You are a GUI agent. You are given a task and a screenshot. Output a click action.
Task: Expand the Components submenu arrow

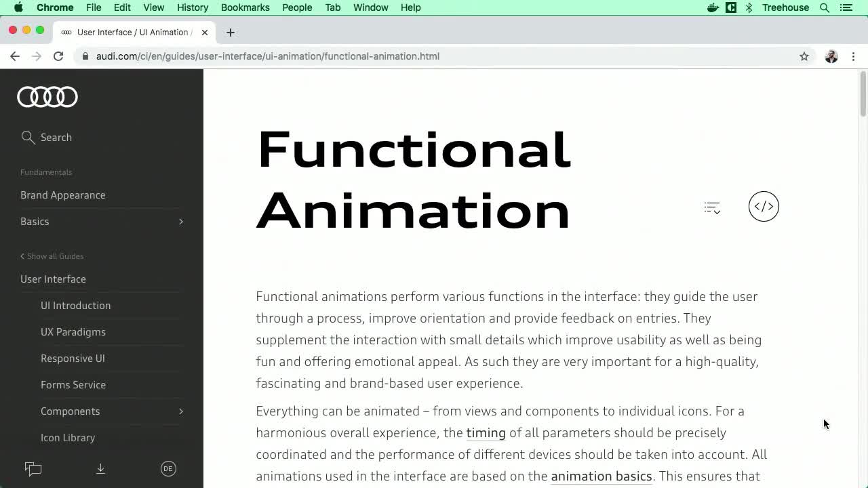pos(181,411)
